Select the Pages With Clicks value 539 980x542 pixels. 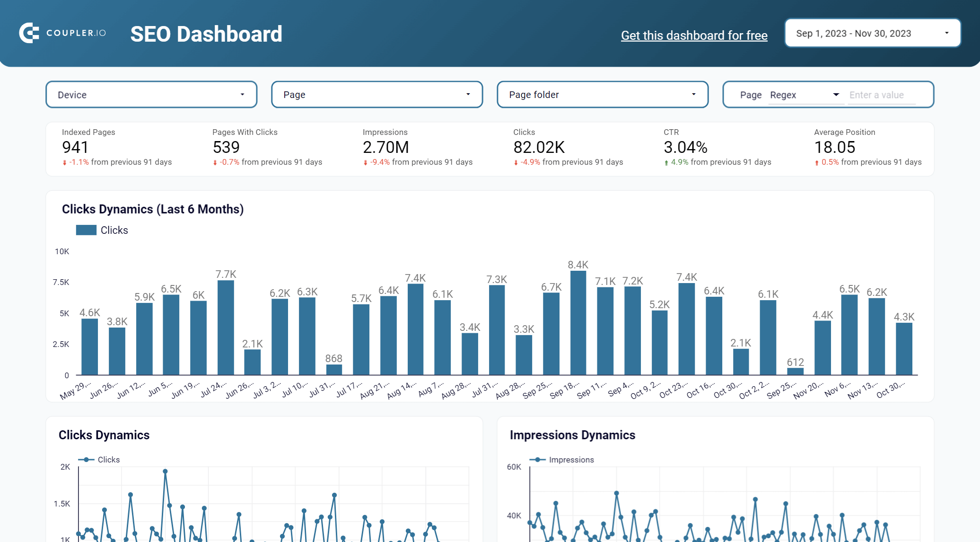(x=226, y=147)
